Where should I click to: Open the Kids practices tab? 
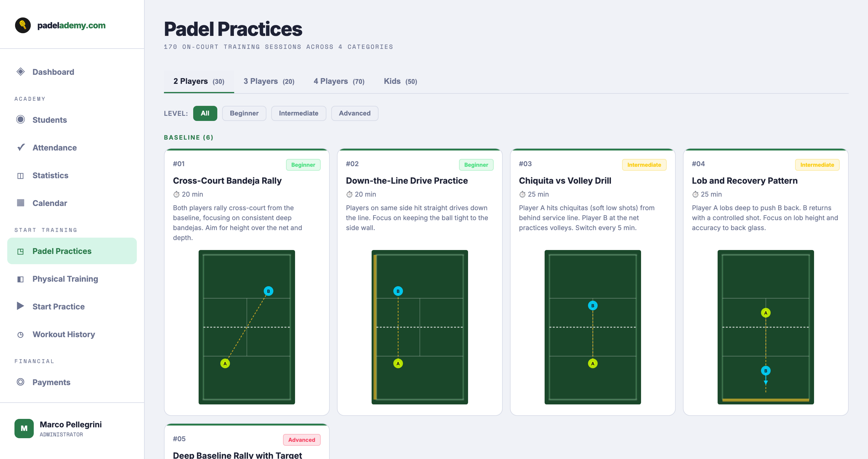(x=400, y=81)
